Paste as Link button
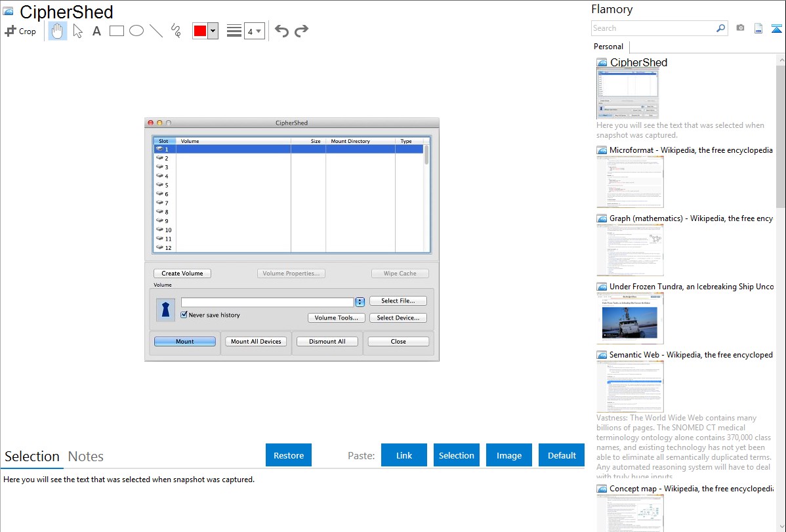The image size is (786, 532). pos(404,455)
